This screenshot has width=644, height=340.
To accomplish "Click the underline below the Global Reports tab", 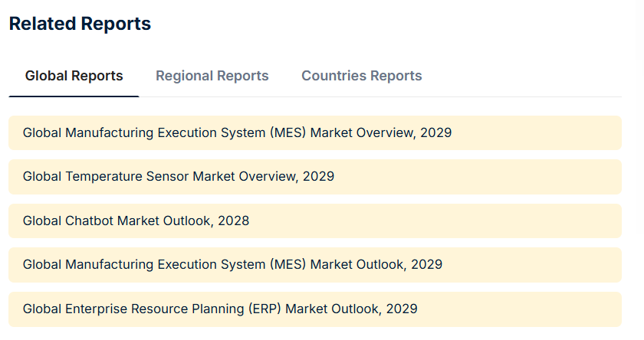I will pos(74,96).
